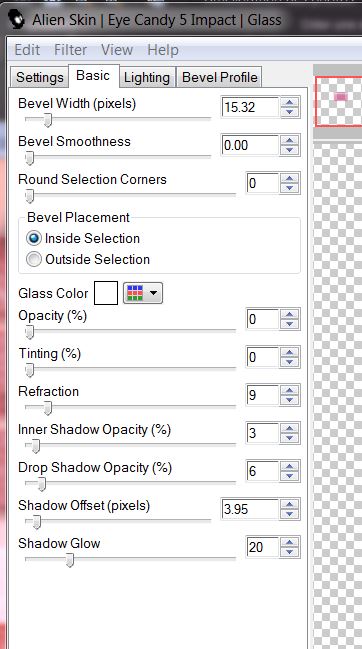Click the white Glass Color swatch
This screenshot has height=649, width=362.
point(106,293)
